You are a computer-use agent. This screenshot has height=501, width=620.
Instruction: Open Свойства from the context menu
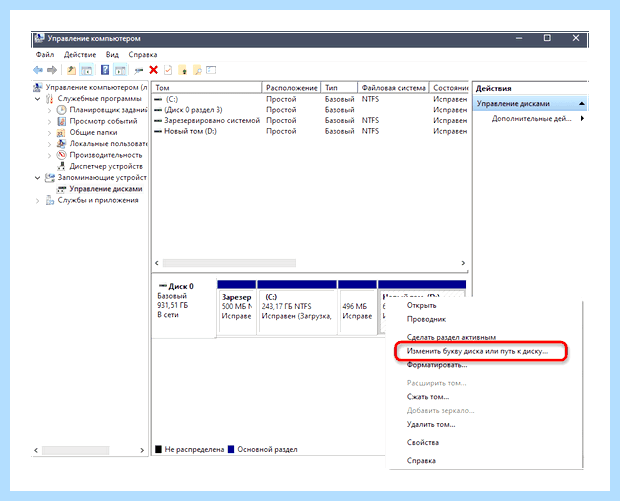pyautogui.click(x=423, y=442)
